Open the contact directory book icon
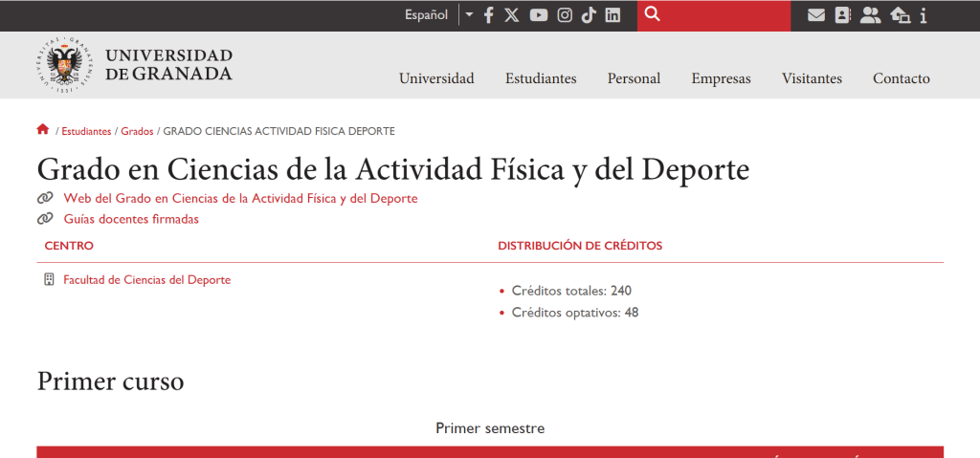The width and height of the screenshot is (980, 458). click(842, 15)
